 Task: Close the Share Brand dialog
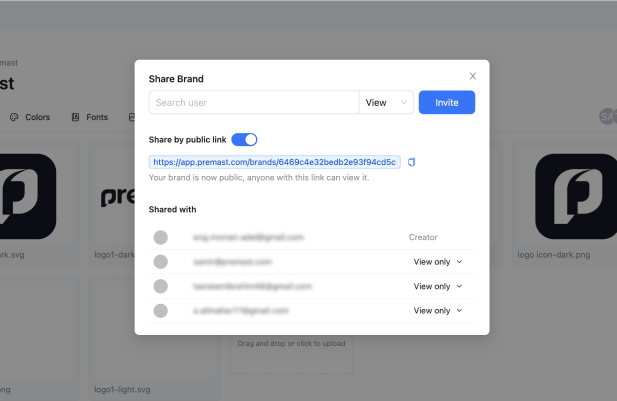pos(473,76)
